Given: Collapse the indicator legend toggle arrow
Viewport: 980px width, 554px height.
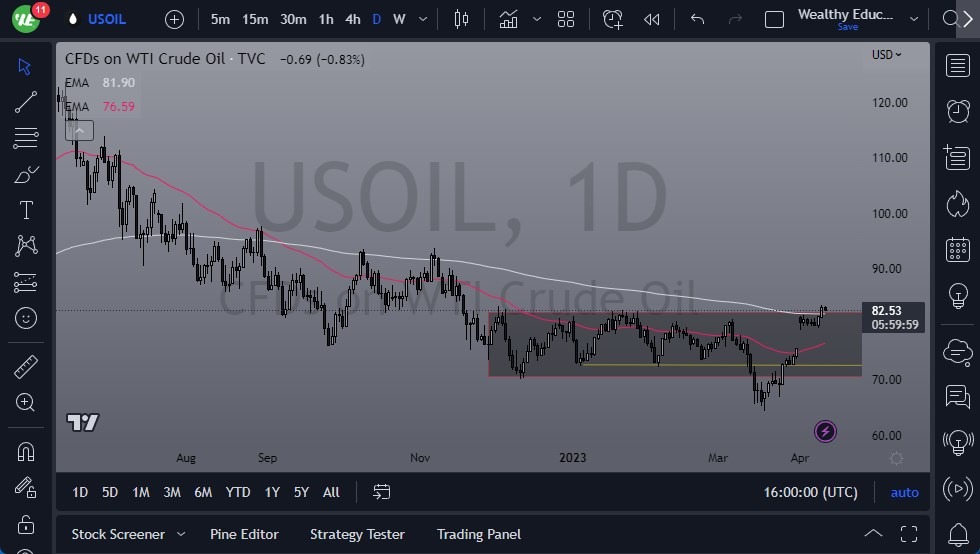Looking at the screenshot, I should tap(79, 129).
